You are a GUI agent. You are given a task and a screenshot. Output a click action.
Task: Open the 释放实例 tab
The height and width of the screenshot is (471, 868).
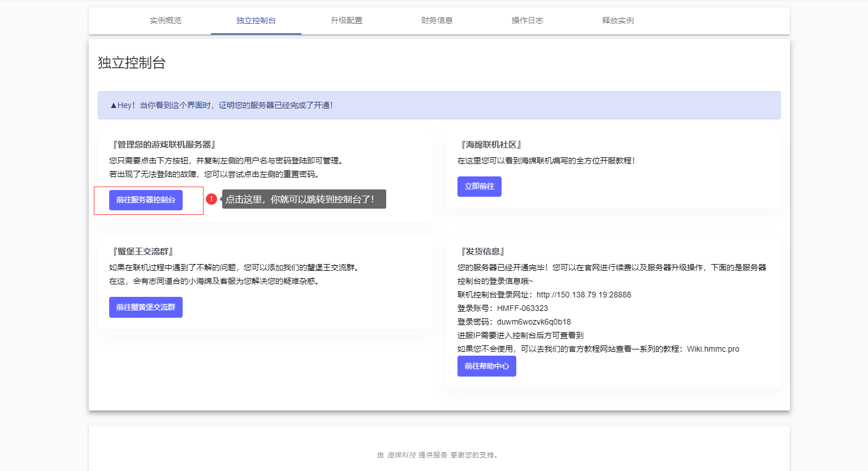pyautogui.click(x=618, y=20)
